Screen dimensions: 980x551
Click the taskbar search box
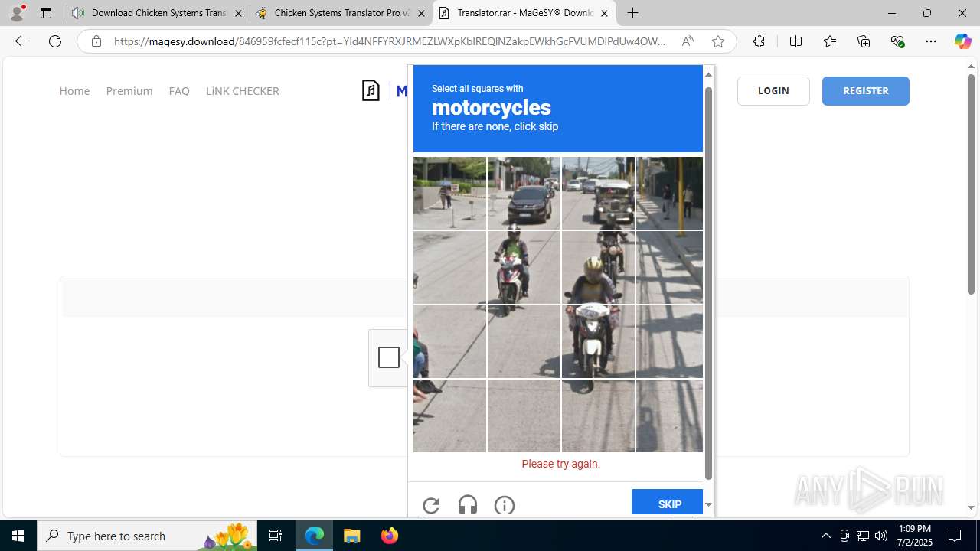point(147,536)
